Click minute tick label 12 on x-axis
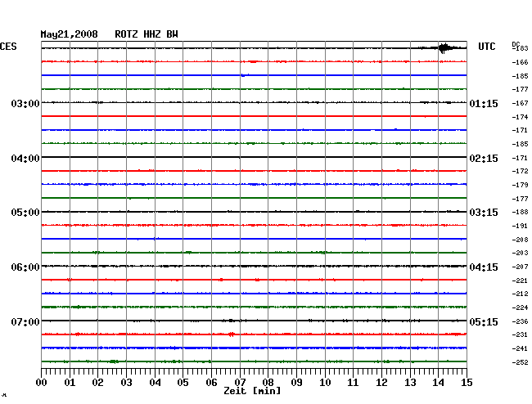This screenshot has width=532, height=404. [x=381, y=383]
